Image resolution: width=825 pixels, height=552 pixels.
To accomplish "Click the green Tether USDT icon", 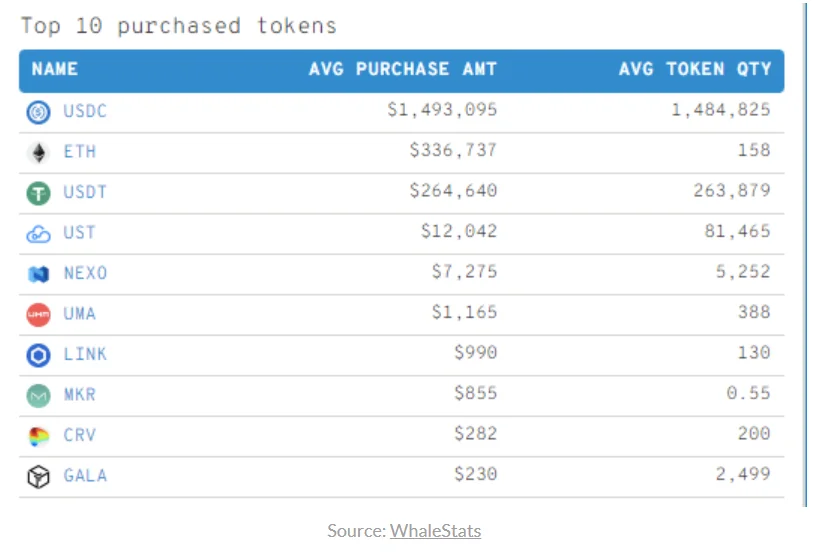I will tap(38, 193).
